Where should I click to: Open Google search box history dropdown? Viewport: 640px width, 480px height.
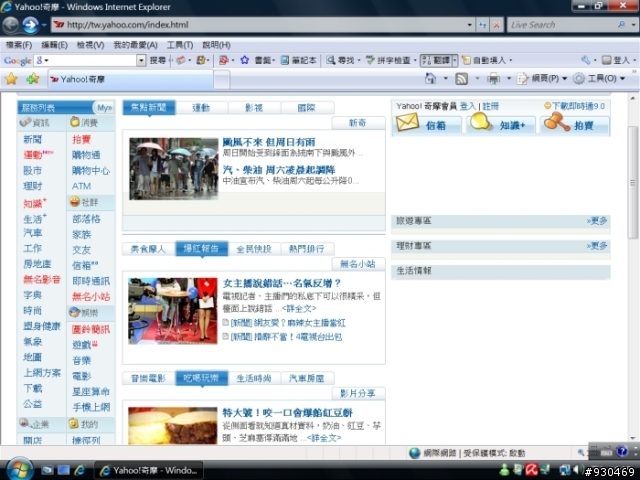pos(141,60)
